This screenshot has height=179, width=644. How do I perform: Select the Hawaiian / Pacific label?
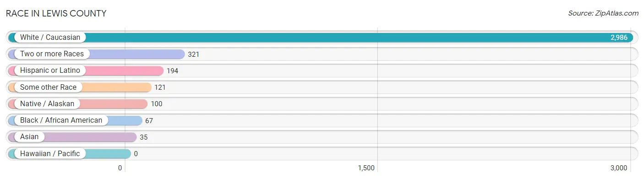(x=50, y=153)
